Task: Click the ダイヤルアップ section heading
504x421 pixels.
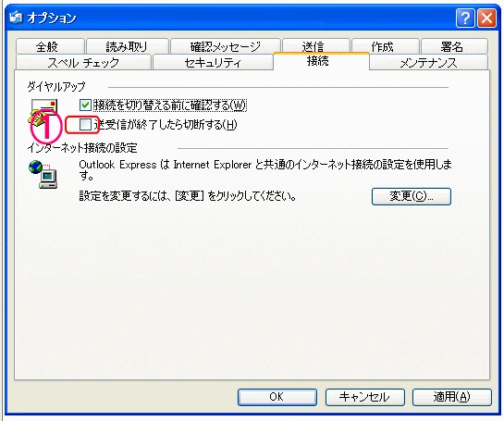Action: (x=56, y=86)
